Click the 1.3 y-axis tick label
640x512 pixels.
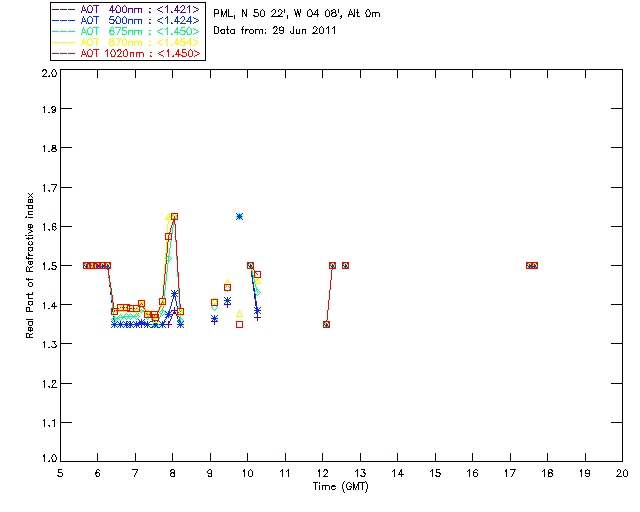pos(49,344)
